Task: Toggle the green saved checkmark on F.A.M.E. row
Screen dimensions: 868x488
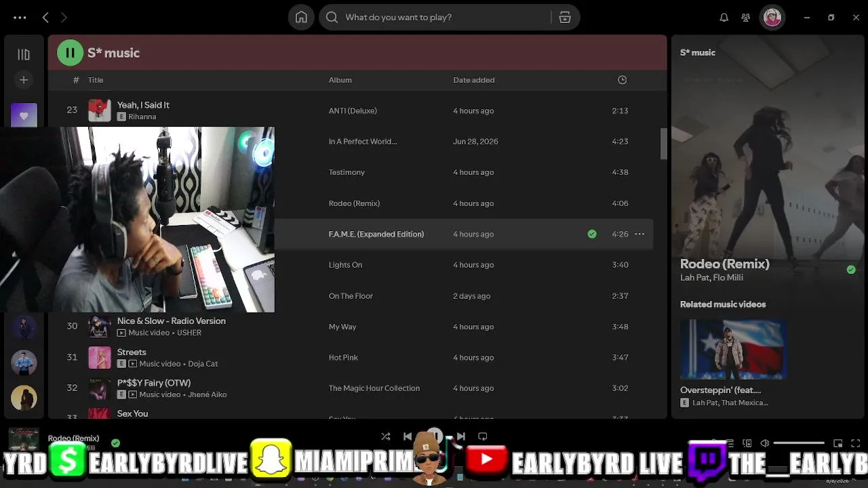Action: click(x=592, y=234)
